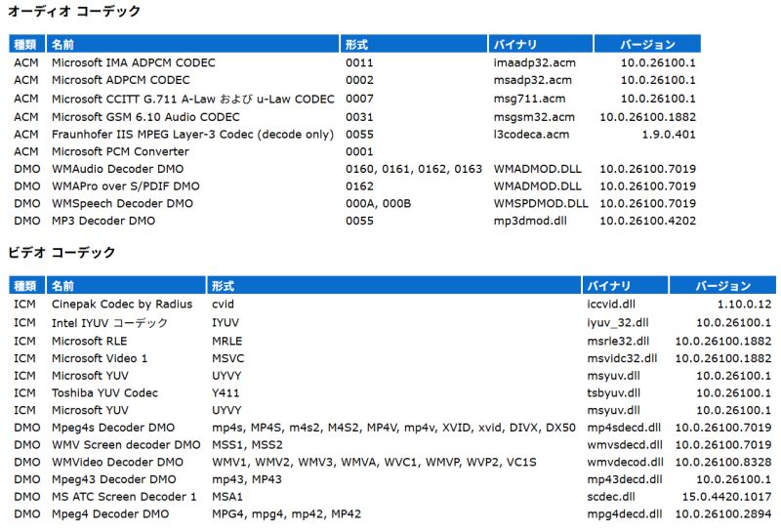The width and height of the screenshot is (781, 532).
Task: Select the l3codeca.acm binary cell
Action: (x=531, y=135)
